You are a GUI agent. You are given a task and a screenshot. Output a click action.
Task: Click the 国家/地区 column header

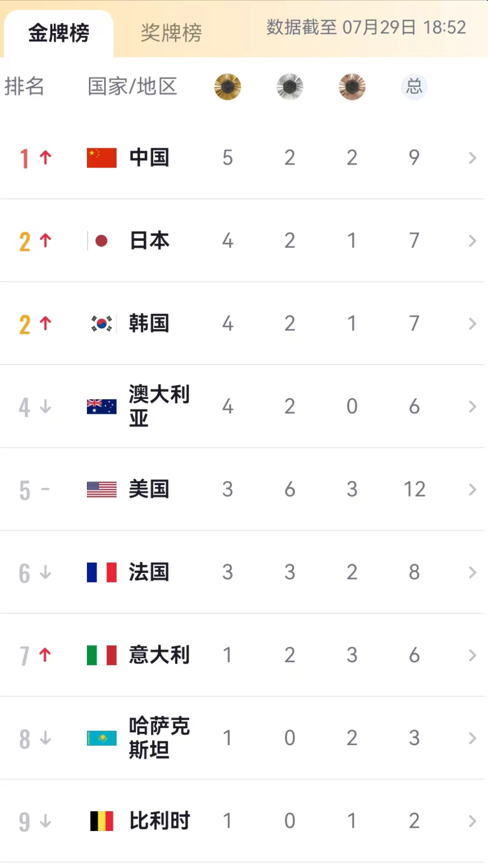click(132, 86)
